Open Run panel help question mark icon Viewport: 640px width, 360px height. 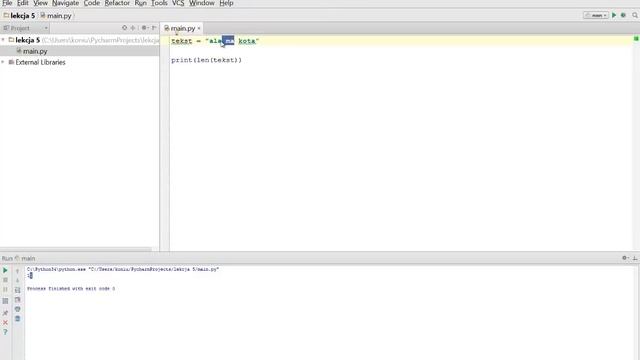pyautogui.click(x=5, y=332)
